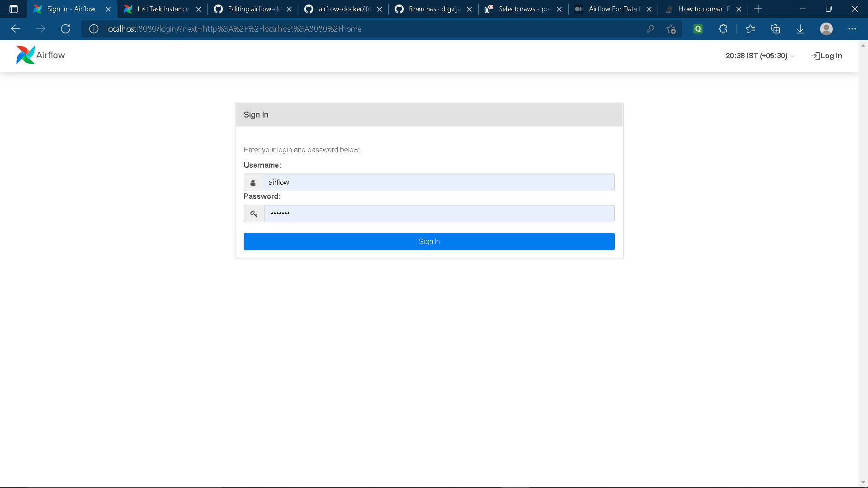Viewport: 868px width, 488px height.
Task: Open the Downloads icon
Action: 800,28
